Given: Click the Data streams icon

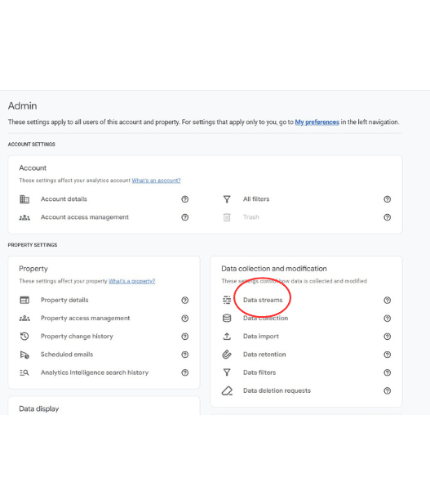Looking at the screenshot, I should pos(227,300).
